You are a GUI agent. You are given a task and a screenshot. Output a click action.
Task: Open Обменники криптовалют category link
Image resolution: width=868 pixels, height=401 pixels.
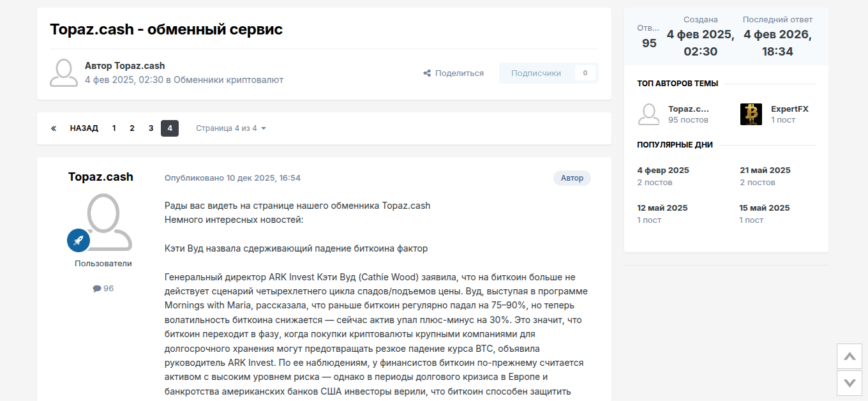pyautogui.click(x=228, y=80)
